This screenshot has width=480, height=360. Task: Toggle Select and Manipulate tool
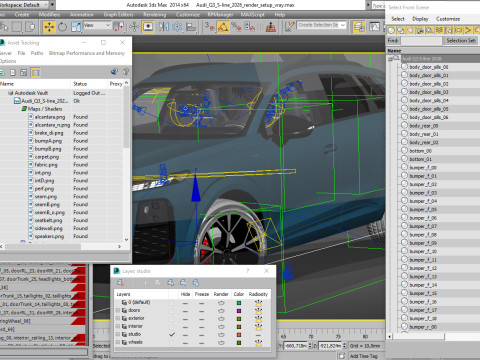(x=134, y=27)
